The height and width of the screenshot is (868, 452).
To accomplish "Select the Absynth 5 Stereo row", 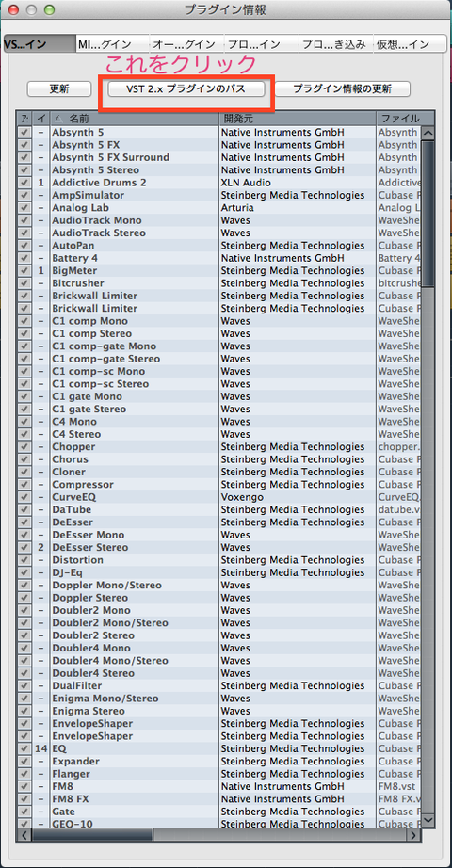I will [x=220, y=170].
